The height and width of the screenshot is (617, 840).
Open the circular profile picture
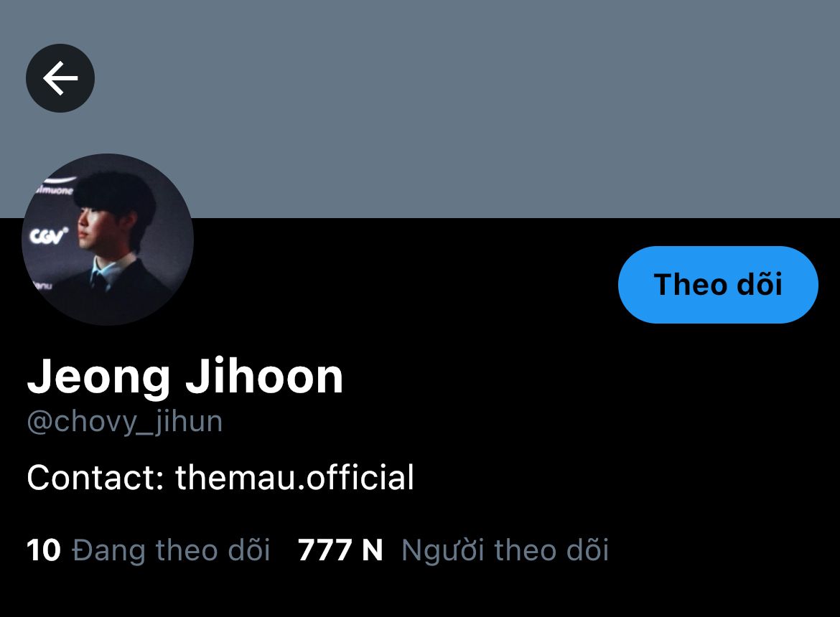point(108,239)
